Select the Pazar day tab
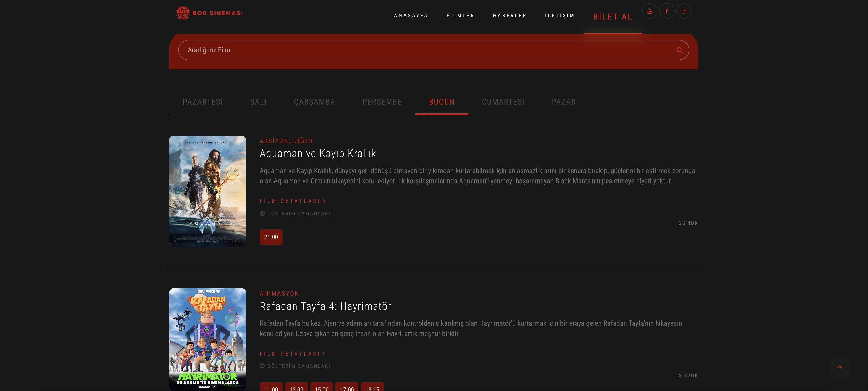Viewport: 868px width, 391px height. (x=563, y=102)
